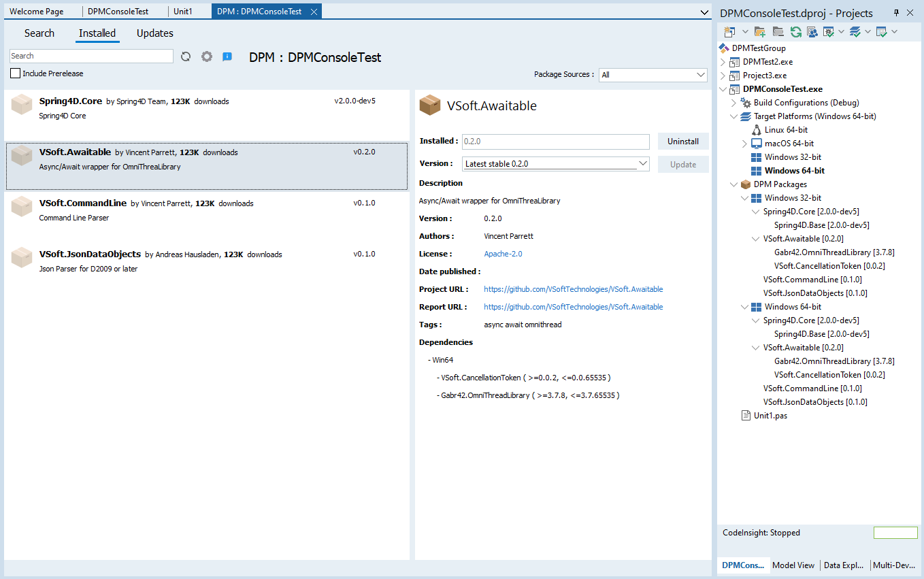924x579 pixels.
Task: Switch to the Updates tab
Action: click(155, 33)
